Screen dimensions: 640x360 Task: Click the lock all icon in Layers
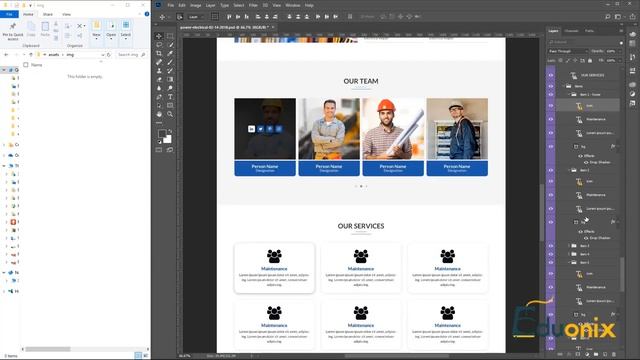point(590,60)
